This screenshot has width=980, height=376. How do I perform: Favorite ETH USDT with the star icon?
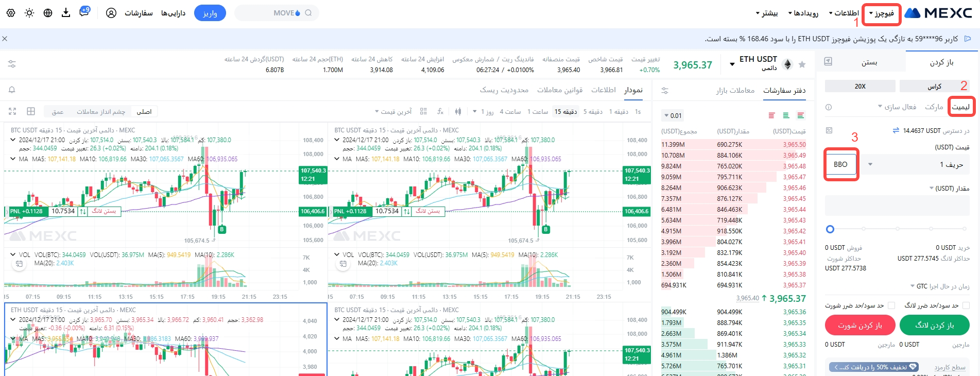click(x=802, y=64)
